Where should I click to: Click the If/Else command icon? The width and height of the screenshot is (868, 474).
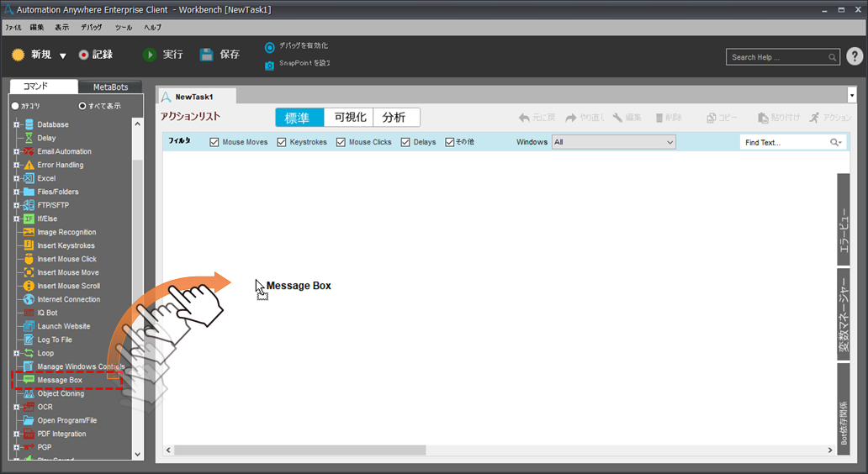click(x=29, y=219)
